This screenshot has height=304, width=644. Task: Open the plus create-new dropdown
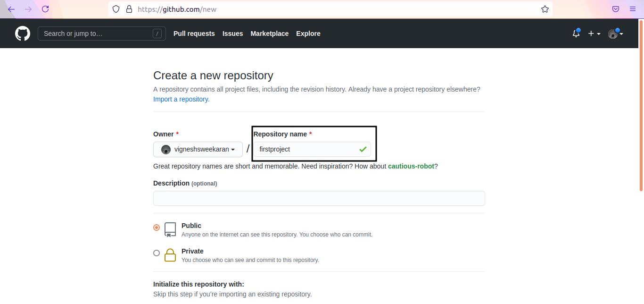594,34
